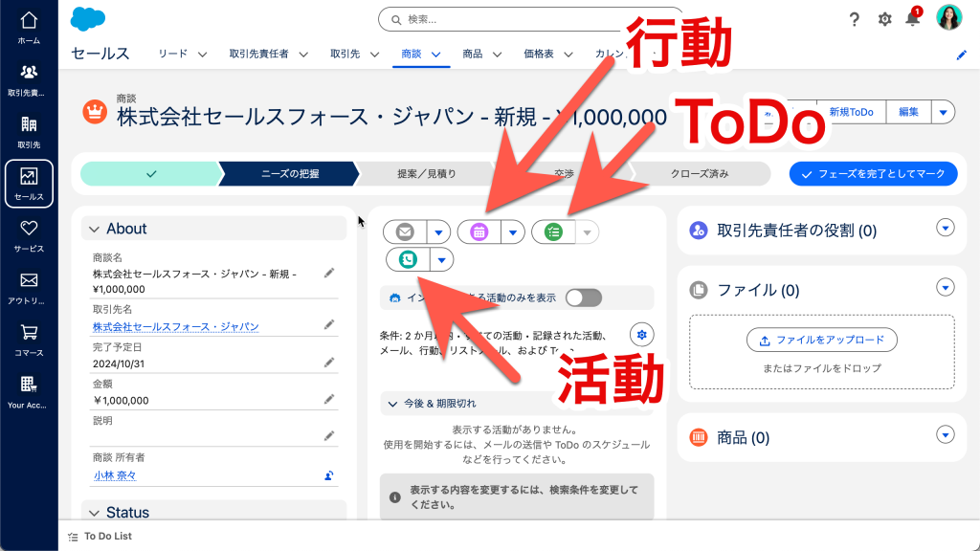Open the log a call dropdown arrow
Screen dimensions: 980x551
[442, 260]
